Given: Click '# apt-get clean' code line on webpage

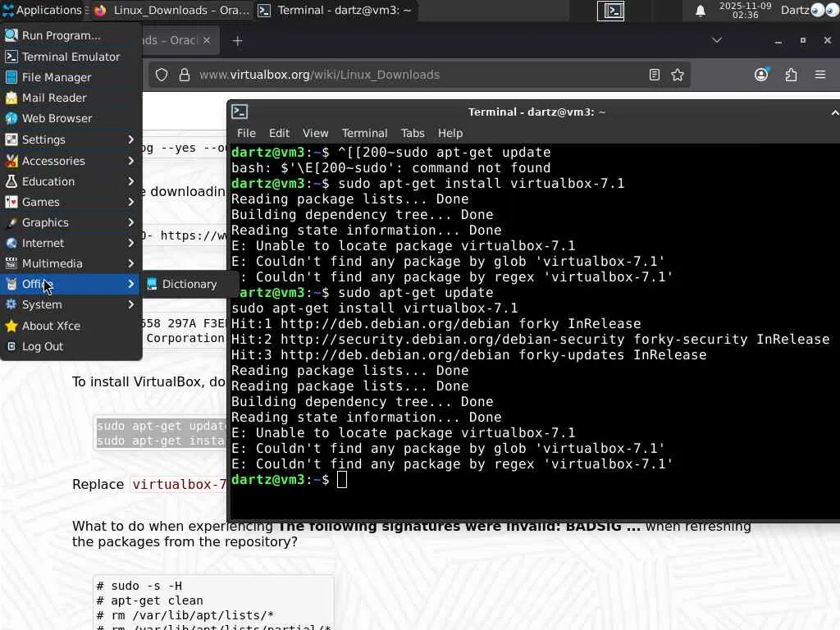Looking at the screenshot, I should point(150,600).
